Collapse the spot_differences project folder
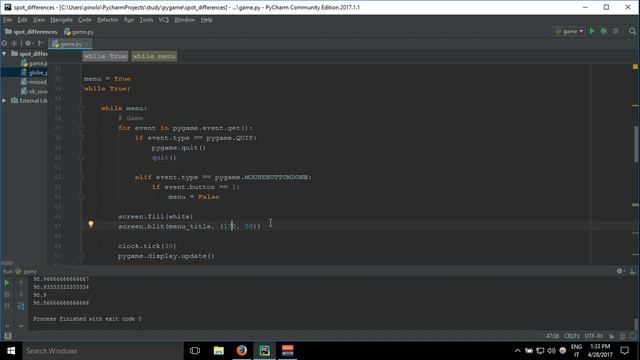This screenshot has width=640, height=360. (4, 53)
